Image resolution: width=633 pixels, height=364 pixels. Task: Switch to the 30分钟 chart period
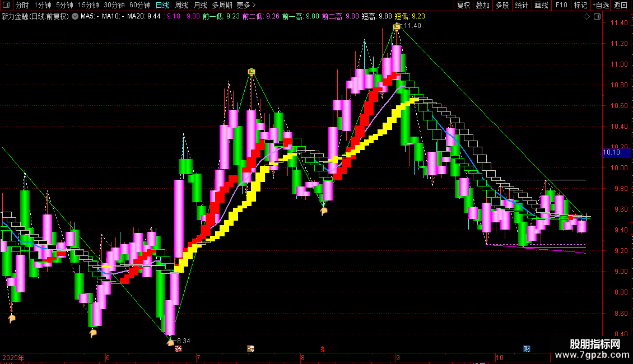pos(114,5)
